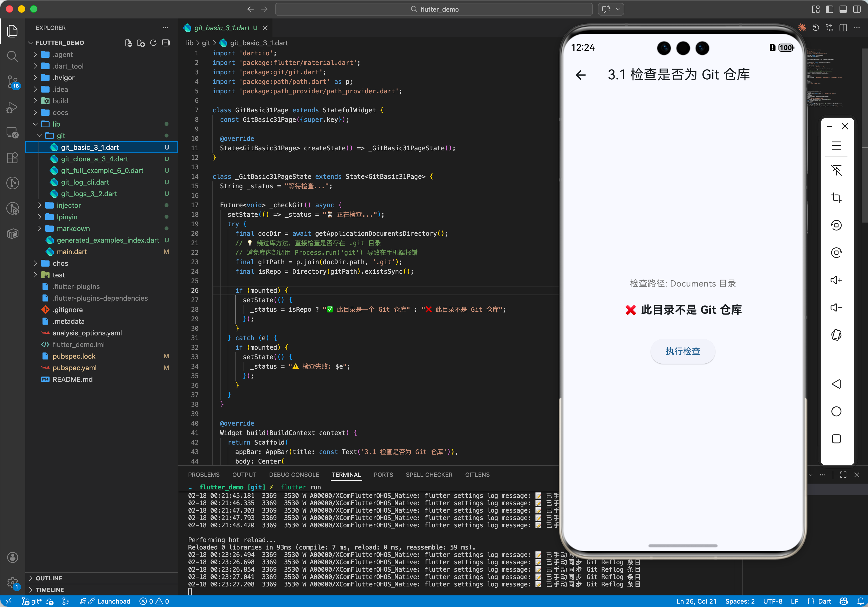Screen dimensions: 868x607
Task: Click Spaces: 2 in status bar
Action: point(739,601)
